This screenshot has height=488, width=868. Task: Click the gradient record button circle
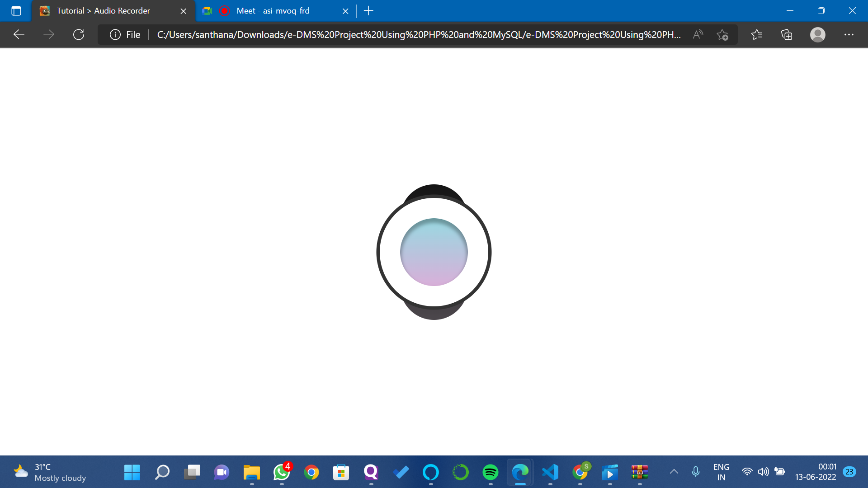click(434, 252)
